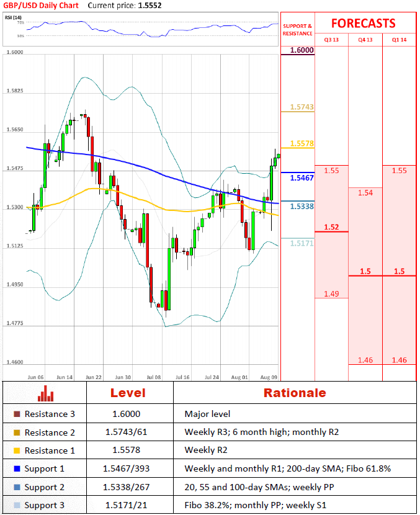420x515 pixels.
Task: Click the 1.4775 price axis label
Action: pyautogui.click(x=15, y=323)
